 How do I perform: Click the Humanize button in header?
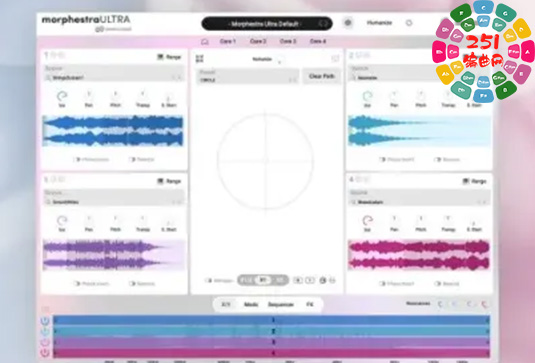point(379,23)
